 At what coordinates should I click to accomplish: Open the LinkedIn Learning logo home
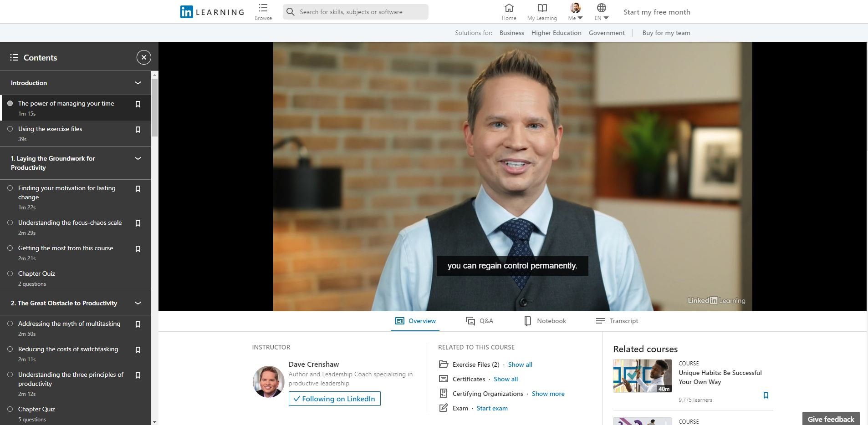click(x=212, y=12)
